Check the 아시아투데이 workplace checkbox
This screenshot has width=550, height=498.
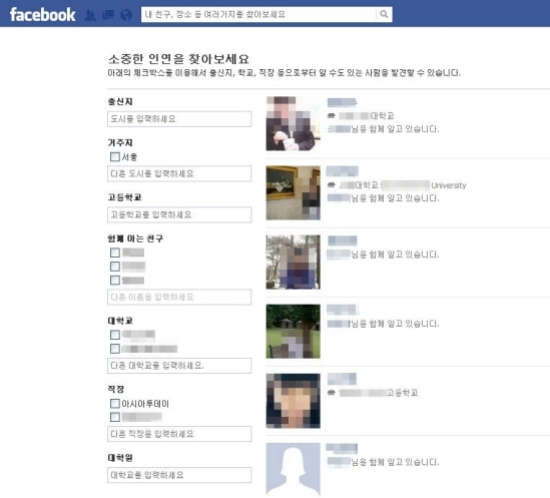click(x=115, y=404)
